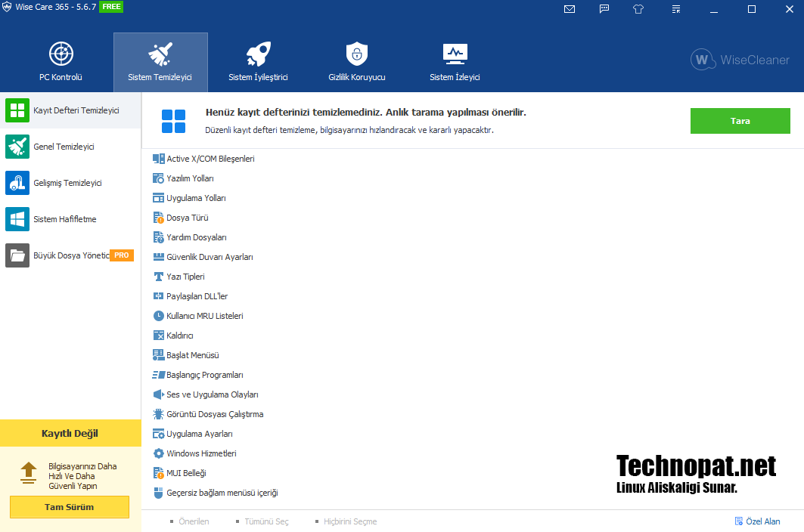Click the Görüntü Dosyası Çalıştırma bug icon
The image size is (804, 532).
(x=158, y=414)
